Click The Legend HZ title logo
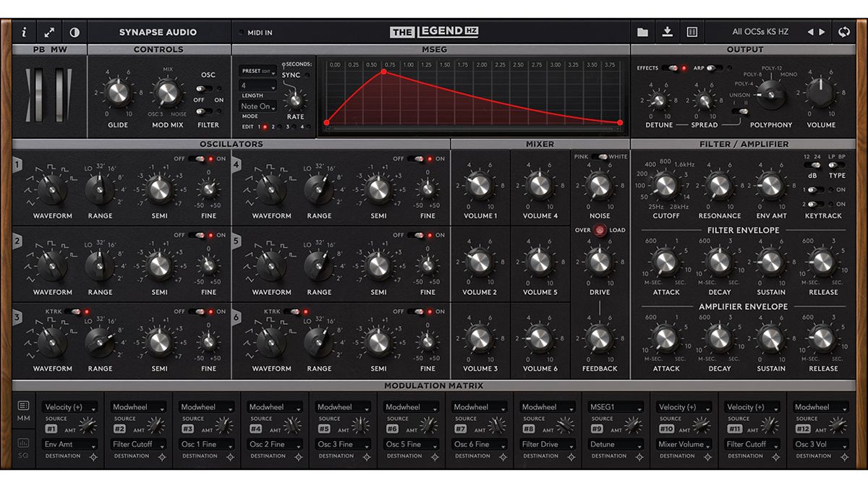Viewport: 868px width, 488px height. (434, 32)
